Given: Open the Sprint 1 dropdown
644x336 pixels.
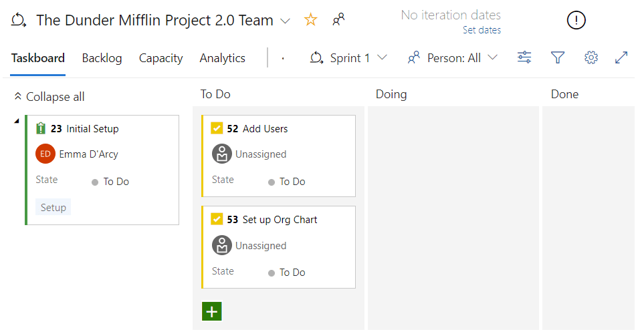Looking at the screenshot, I should [348, 58].
